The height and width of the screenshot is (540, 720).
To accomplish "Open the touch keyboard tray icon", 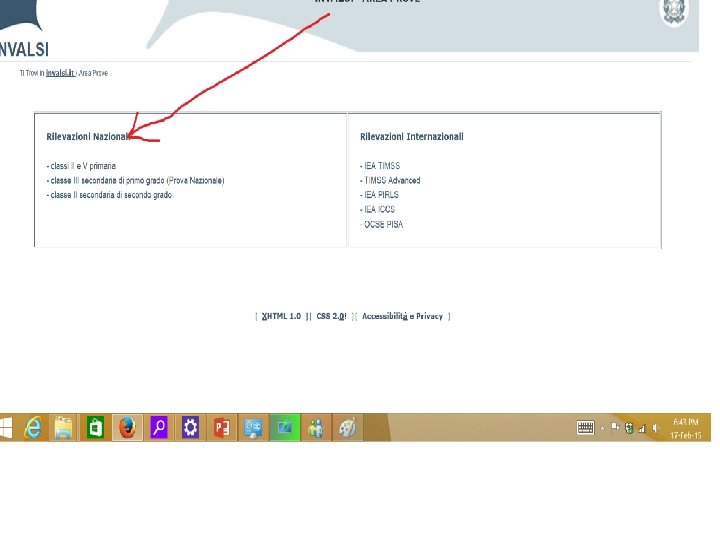I will [585, 428].
